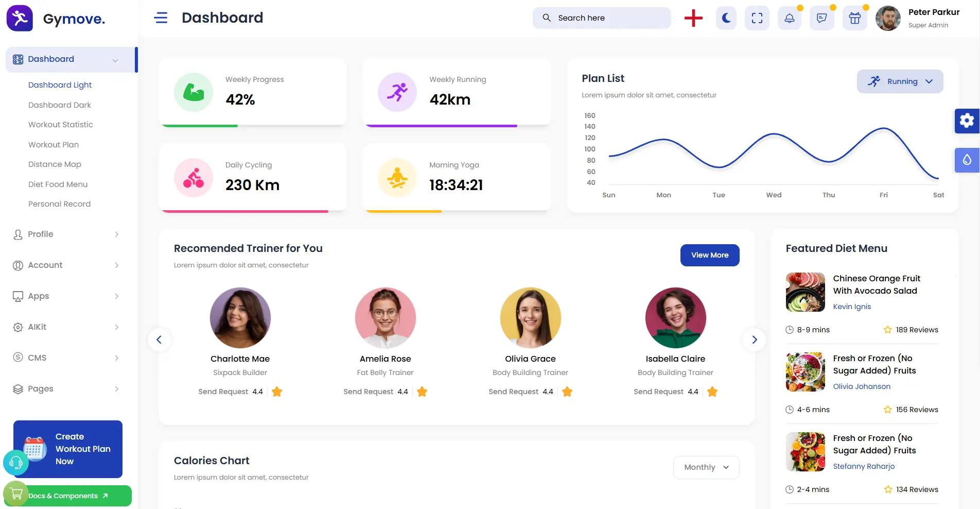The image size is (980, 509).
Task: Click Create Workout Plan Now button
Action: [68, 449]
